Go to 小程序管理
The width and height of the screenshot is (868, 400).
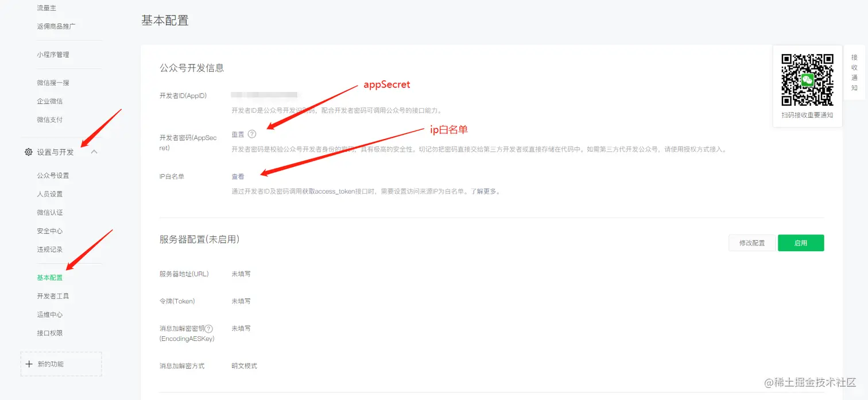[53, 55]
